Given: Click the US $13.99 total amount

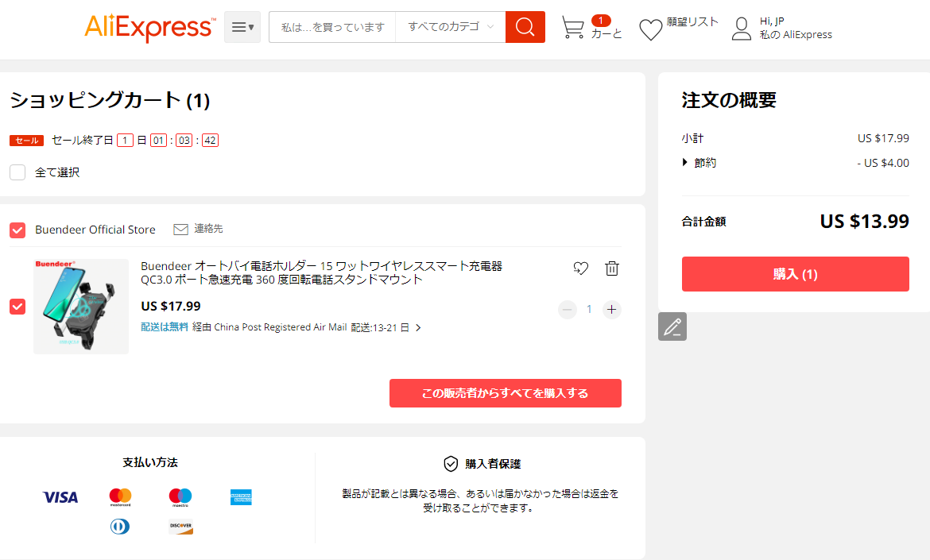Looking at the screenshot, I should click(x=864, y=221).
